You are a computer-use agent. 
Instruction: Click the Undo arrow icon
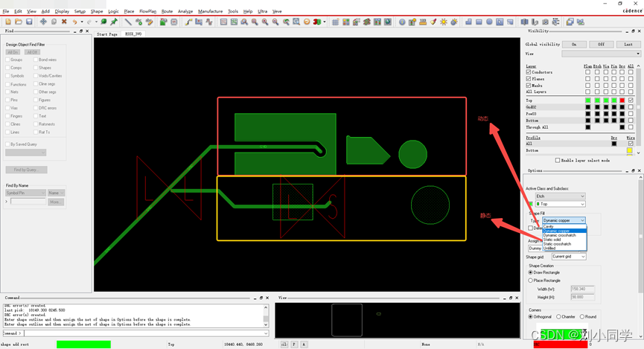pos(75,22)
